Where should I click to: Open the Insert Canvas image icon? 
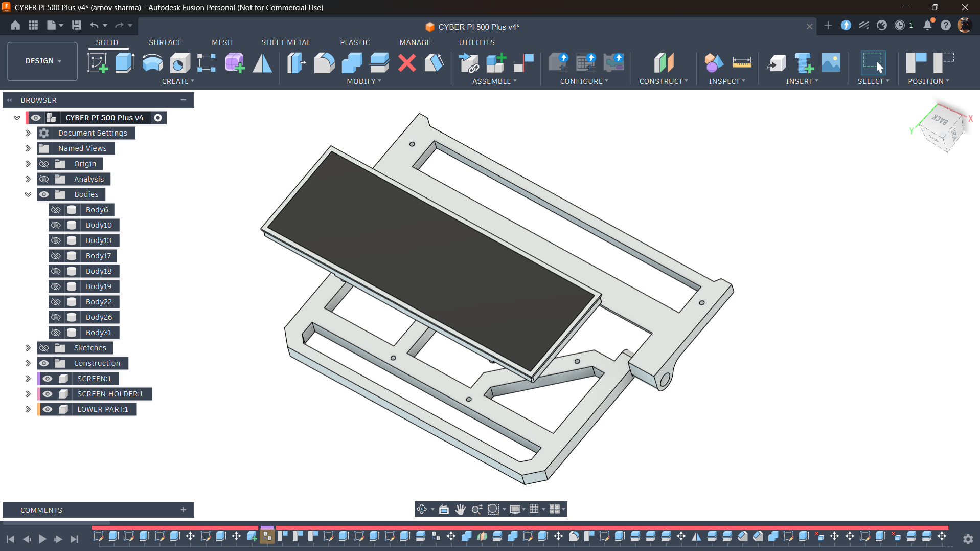coord(831,63)
